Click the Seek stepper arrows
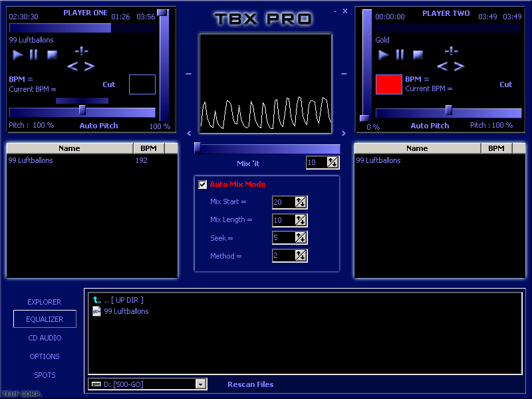532x399 pixels. (x=301, y=237)
